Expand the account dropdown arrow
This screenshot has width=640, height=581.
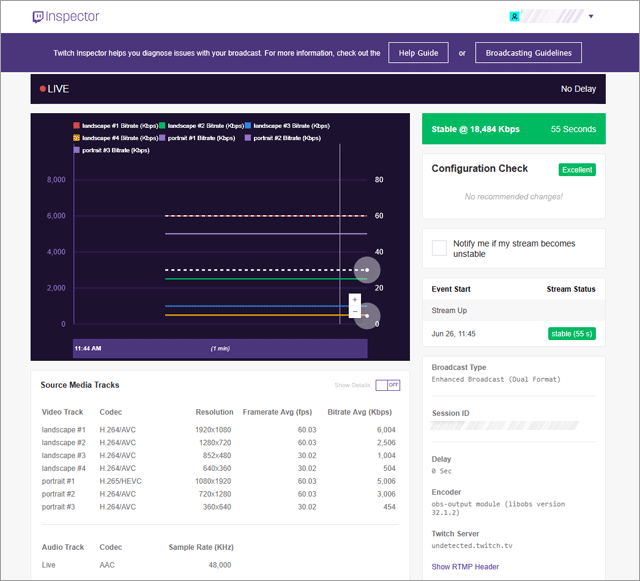(591, 16)
